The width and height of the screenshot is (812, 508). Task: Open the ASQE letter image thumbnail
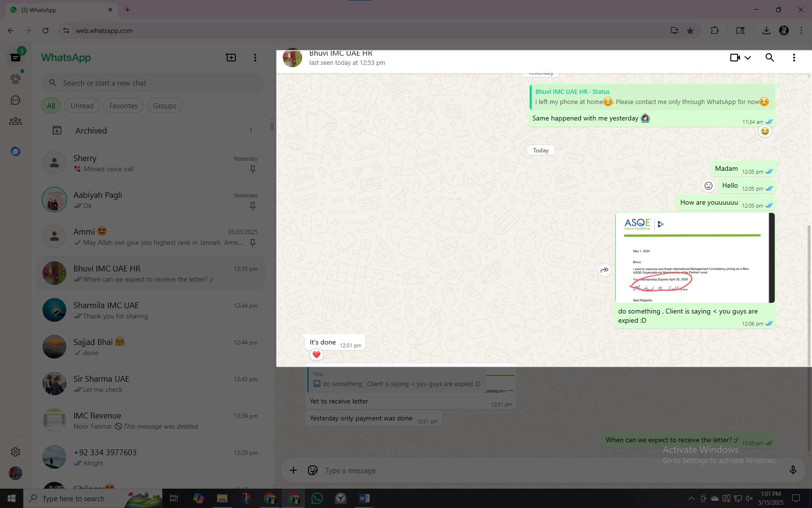(695, 258)
